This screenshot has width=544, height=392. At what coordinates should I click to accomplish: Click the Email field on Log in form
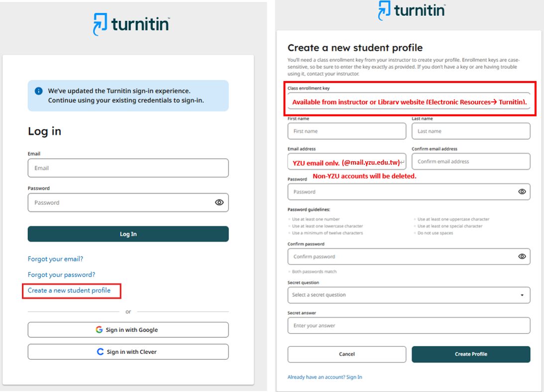coord(128,168)
